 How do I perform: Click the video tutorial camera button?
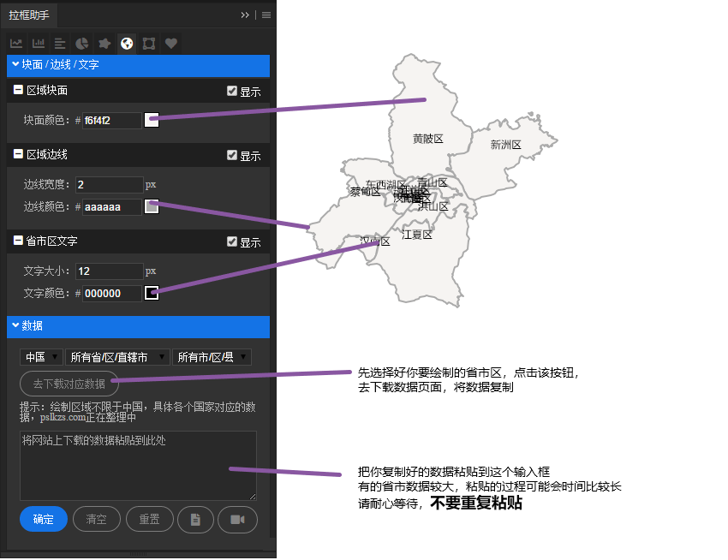coord(237,519)
